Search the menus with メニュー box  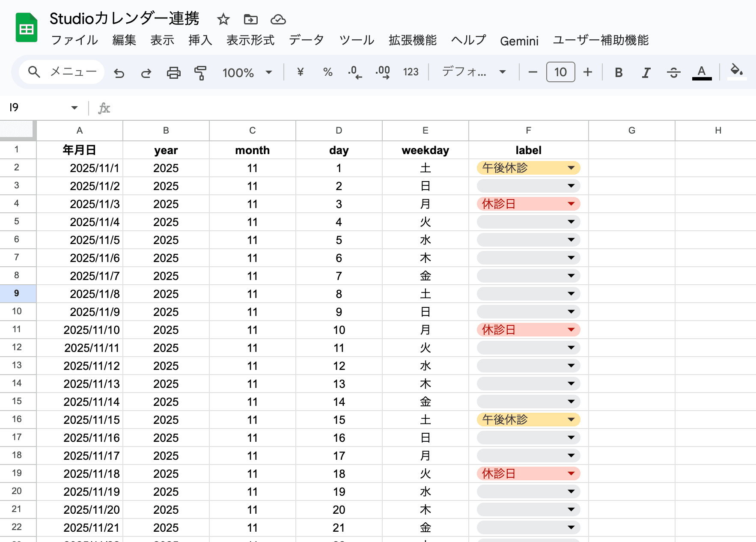point(62,72)
